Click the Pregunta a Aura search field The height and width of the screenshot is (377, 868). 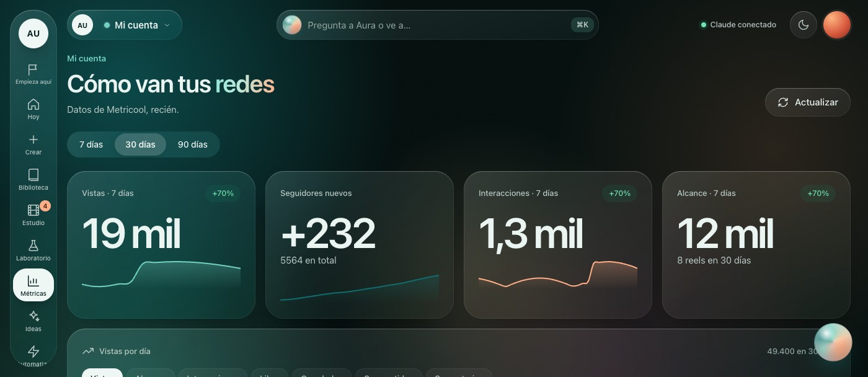(x=438, y=25)
